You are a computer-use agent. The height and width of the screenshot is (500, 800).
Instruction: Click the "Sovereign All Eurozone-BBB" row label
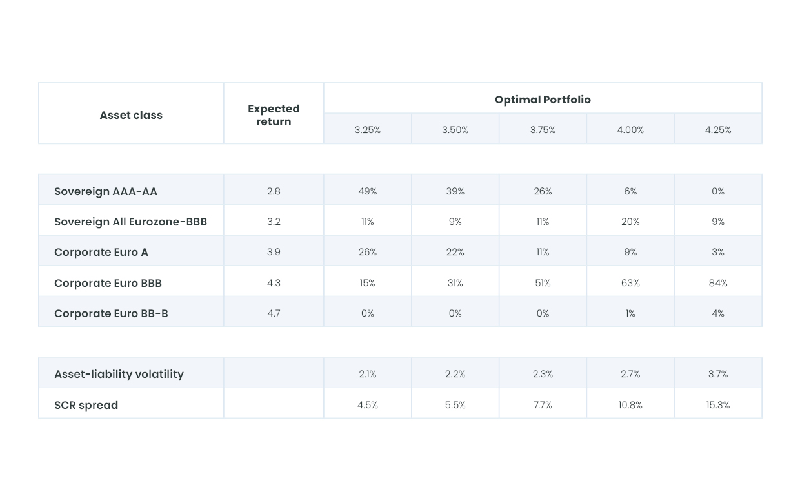[130, 222]
